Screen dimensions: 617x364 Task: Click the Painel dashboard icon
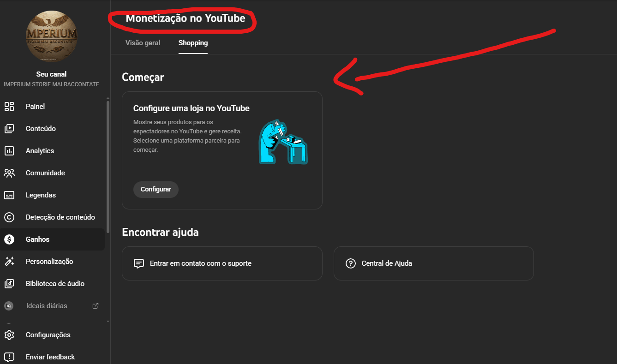point(9,107)
